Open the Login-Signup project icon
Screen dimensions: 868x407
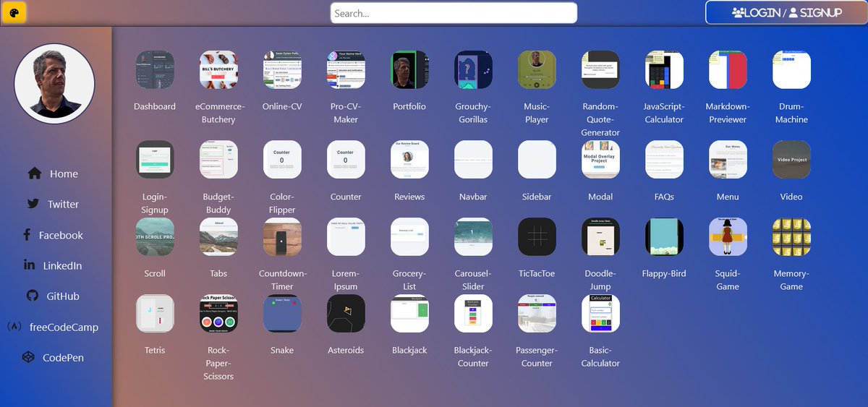[x=155, y=160]
